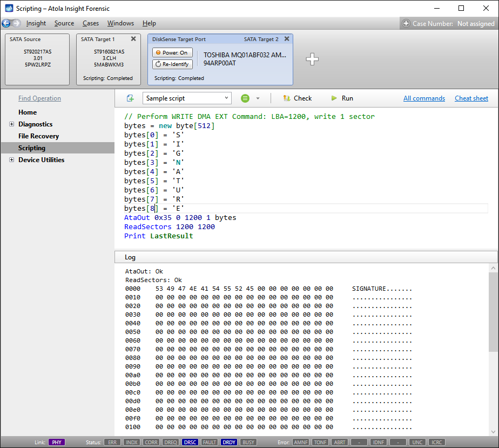This screenshot has height=448, width=499.
Task: Click the ERR status indicator
Action: pyautogui.click(x=112, y=442)
